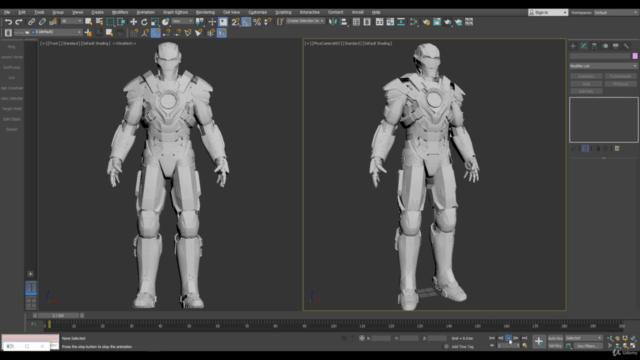This screenshot has width=640, height=360.
Task: Toggle the 2D Snaps icon
Action: (x=236, y=22)
